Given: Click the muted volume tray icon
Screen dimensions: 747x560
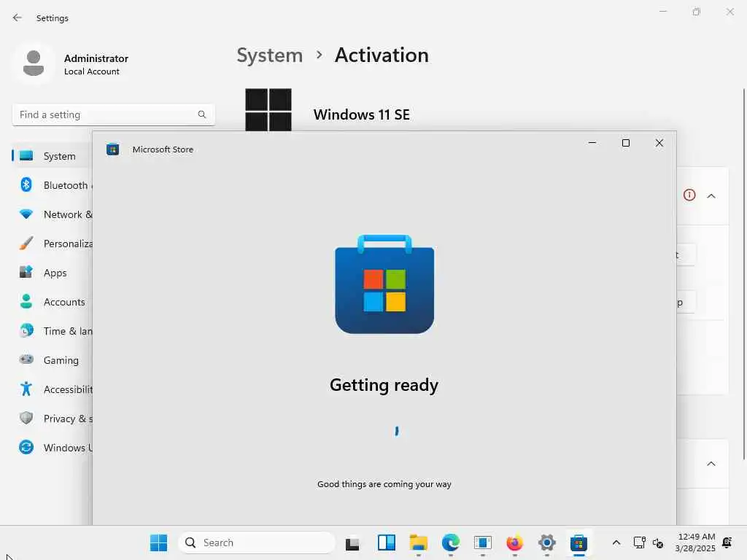Looking at the screenshot, I should pyautogui.click(x=658, y=542).
